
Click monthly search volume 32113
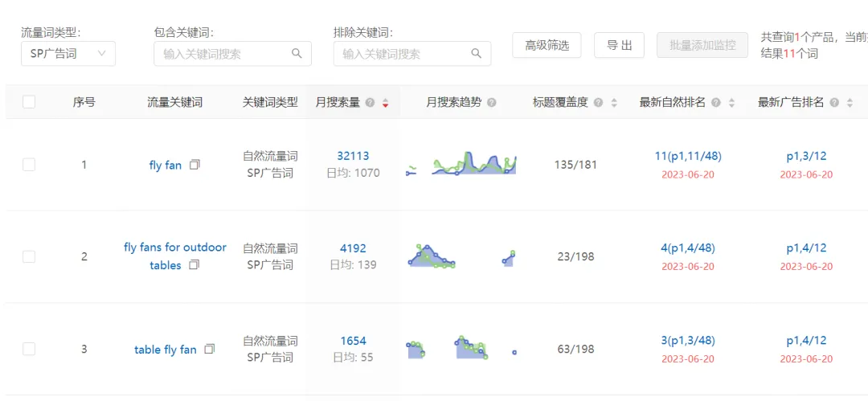353,156
